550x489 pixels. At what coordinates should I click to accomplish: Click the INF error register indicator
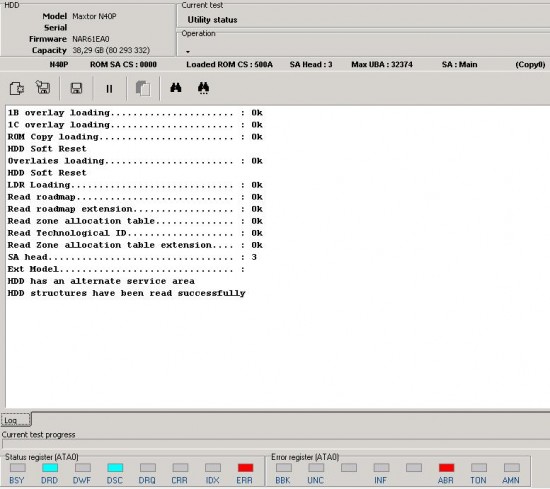[381, 468]
